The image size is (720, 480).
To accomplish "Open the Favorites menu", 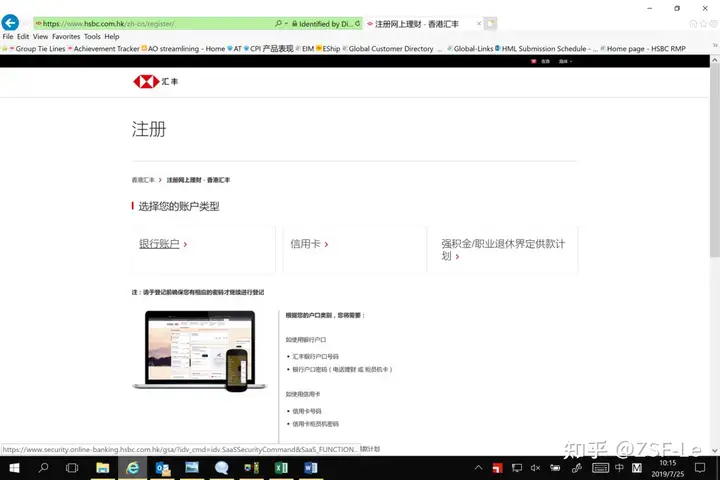I will tap(66, 36).
